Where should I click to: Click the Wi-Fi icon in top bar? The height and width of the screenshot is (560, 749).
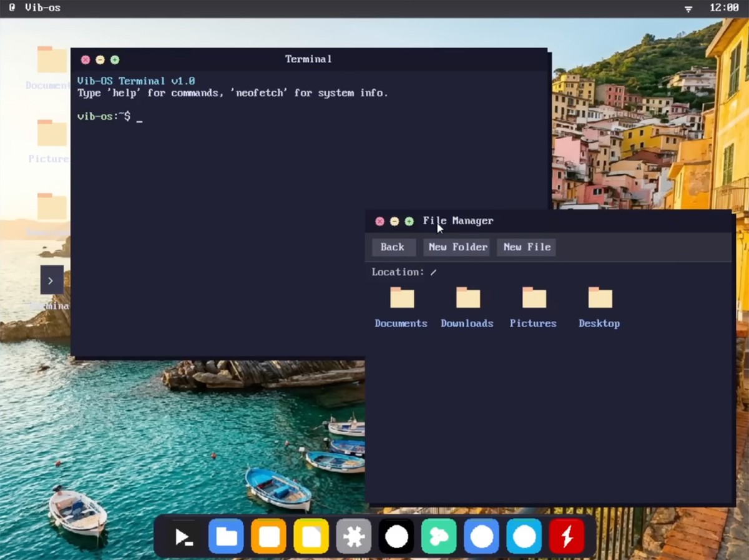pyautogui.click(x=688, y=9)
